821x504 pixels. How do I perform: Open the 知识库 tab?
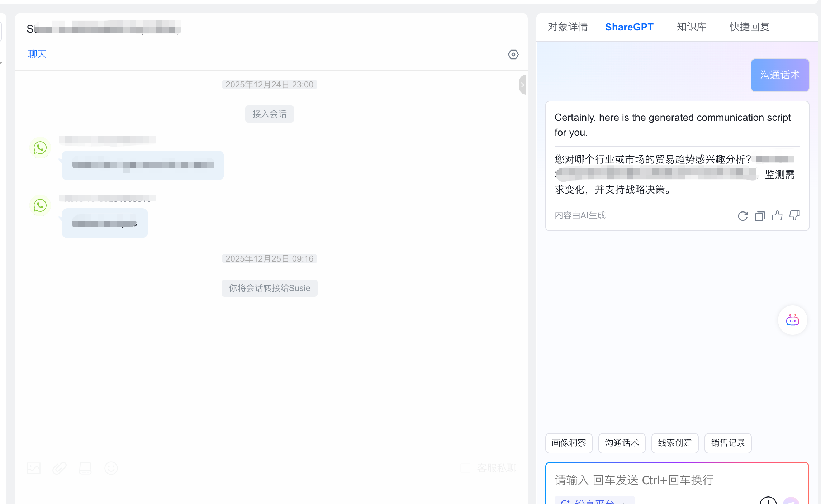tap(691, 27)
